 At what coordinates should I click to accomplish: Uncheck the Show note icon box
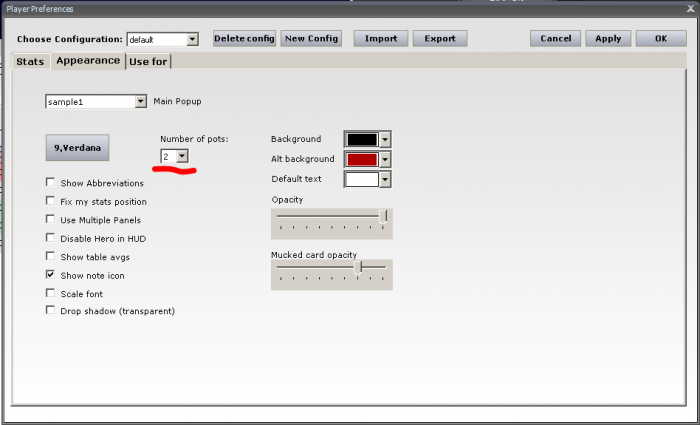click(50, 275)
